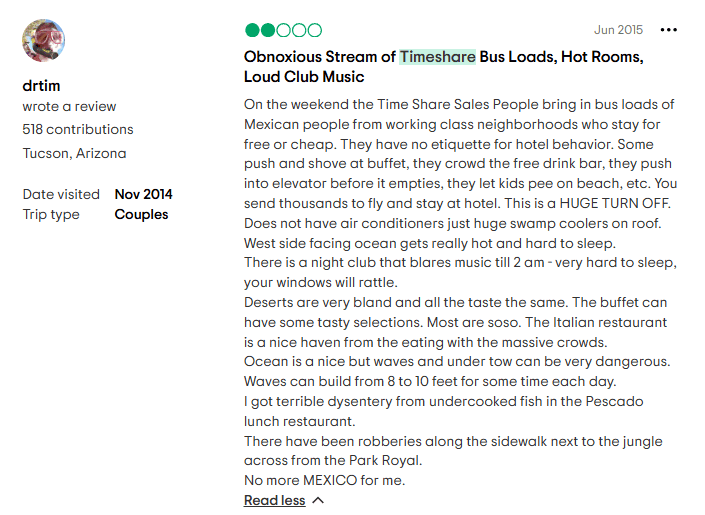Viewport: 705px width, 515px height.
Task: Open the drtim username profile link
Action: click(41, 86)
